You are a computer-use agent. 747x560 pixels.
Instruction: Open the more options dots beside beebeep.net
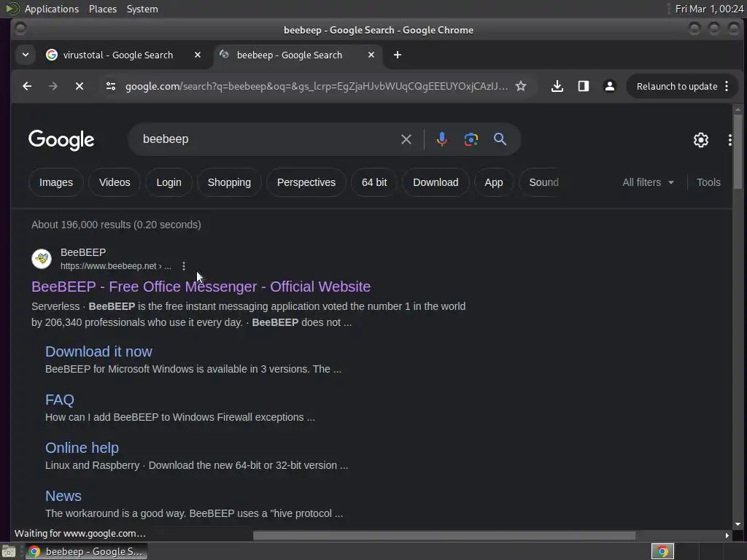[184, 266]
